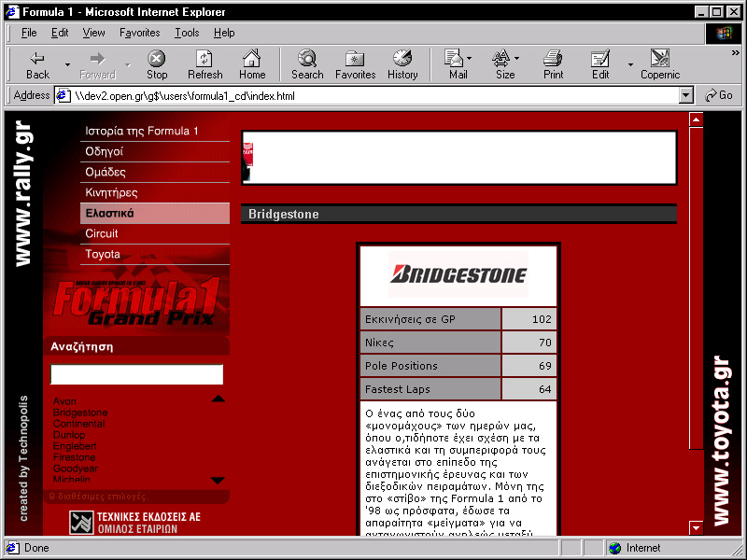
Task: Select Bridgestone in the tyre list
Action: [80, 413]
